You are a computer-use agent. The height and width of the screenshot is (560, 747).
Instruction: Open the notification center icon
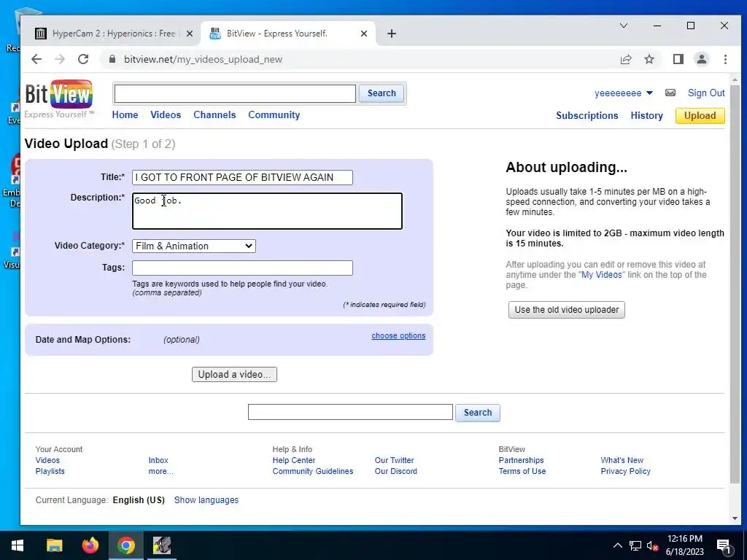[724, 546]
